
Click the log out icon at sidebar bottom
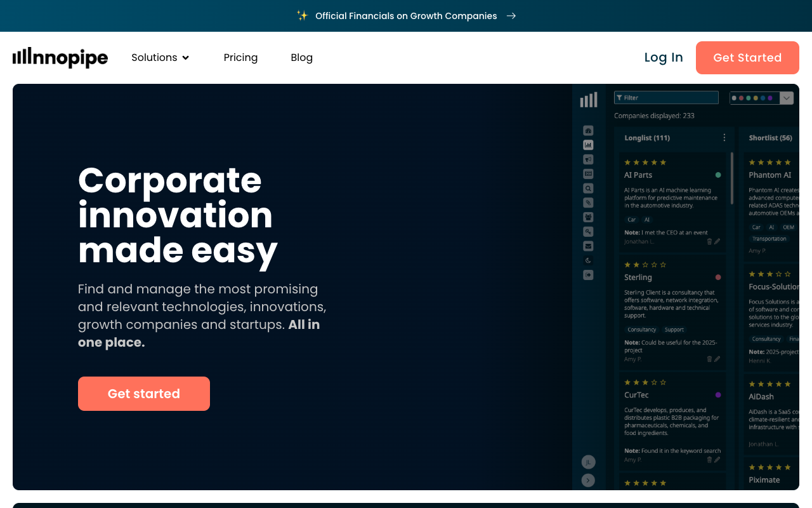click(588, 274)
